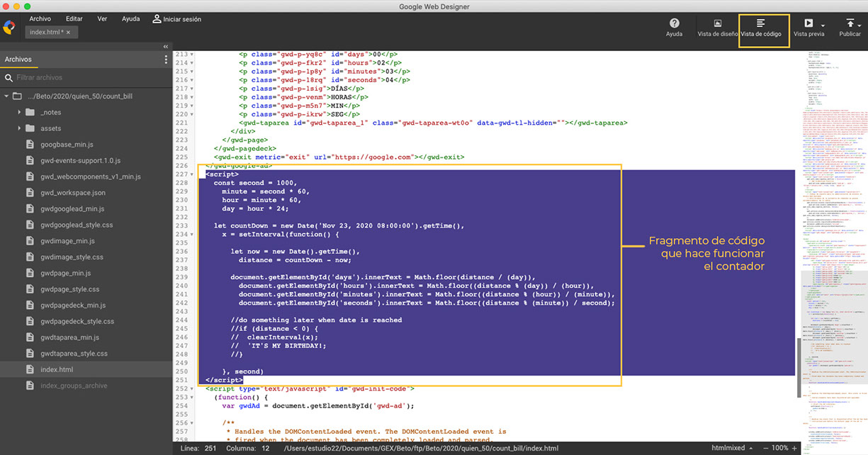Open the Archivos panel options menu
Screen dimensions: 868x455
[166, 60]
